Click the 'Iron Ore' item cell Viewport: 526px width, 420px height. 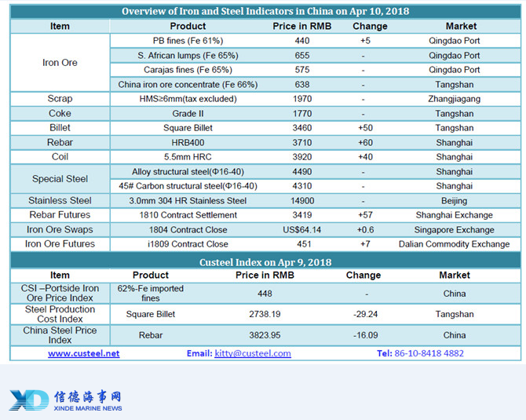(x=60, y=62)
